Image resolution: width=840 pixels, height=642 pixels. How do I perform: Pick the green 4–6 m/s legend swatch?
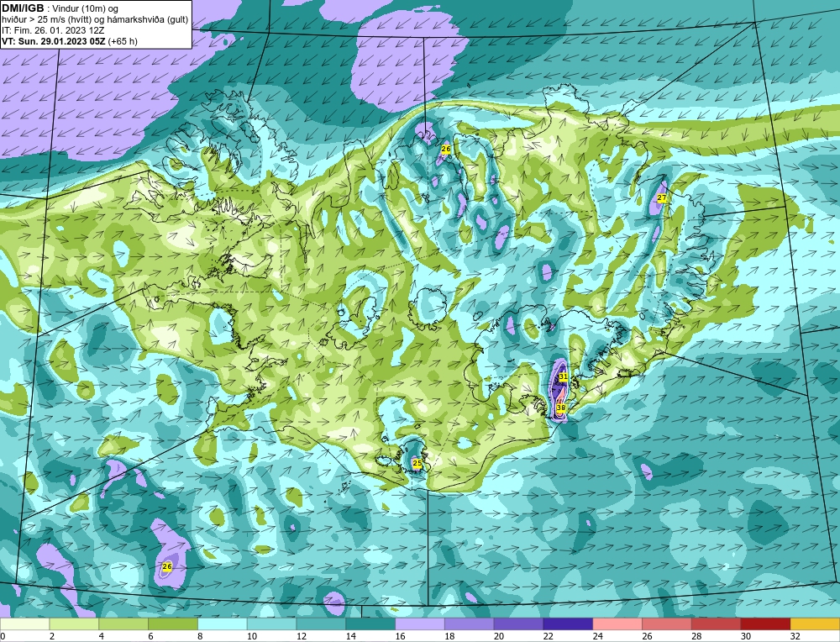click(123, 624)
